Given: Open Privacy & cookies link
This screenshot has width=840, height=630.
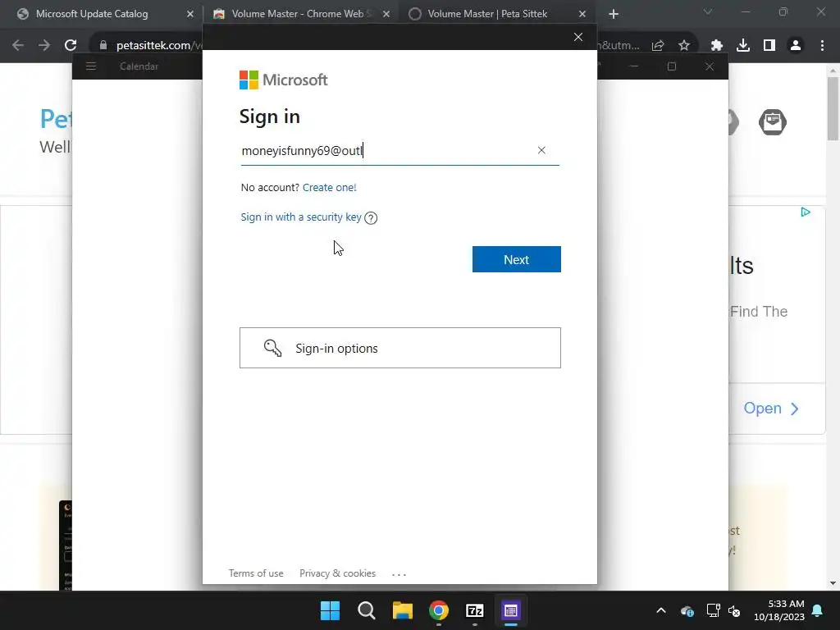Looking at the screenshot, I should tap(337, 573).
